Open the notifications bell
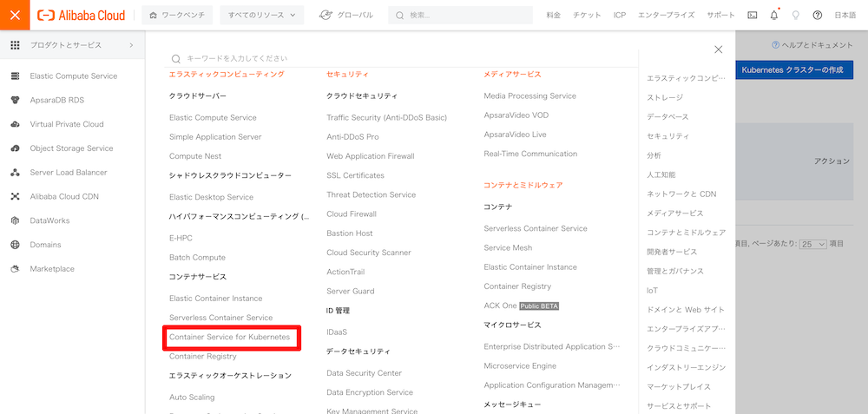Image resolution: width=868 pixels, height=414 pixels. 774,16
